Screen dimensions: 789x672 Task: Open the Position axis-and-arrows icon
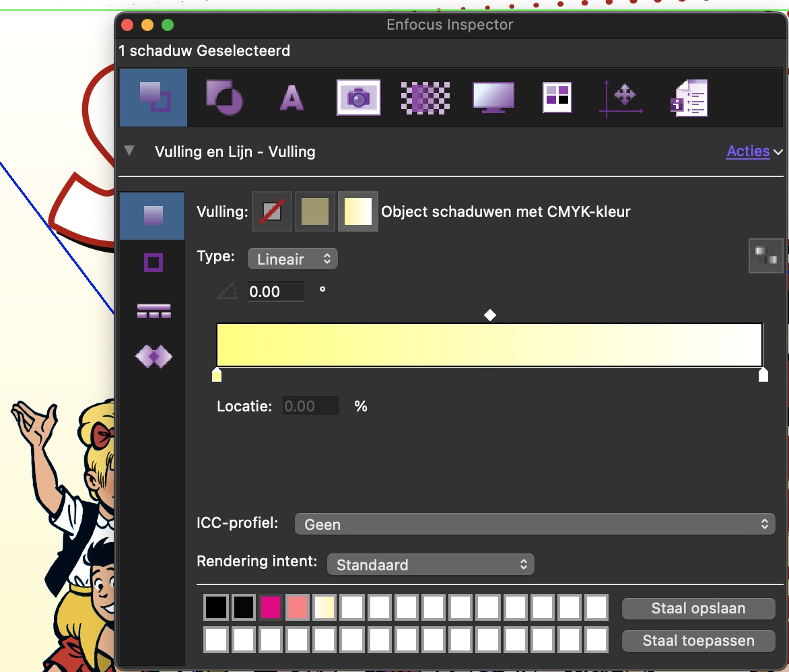click(x=621, y=98)
